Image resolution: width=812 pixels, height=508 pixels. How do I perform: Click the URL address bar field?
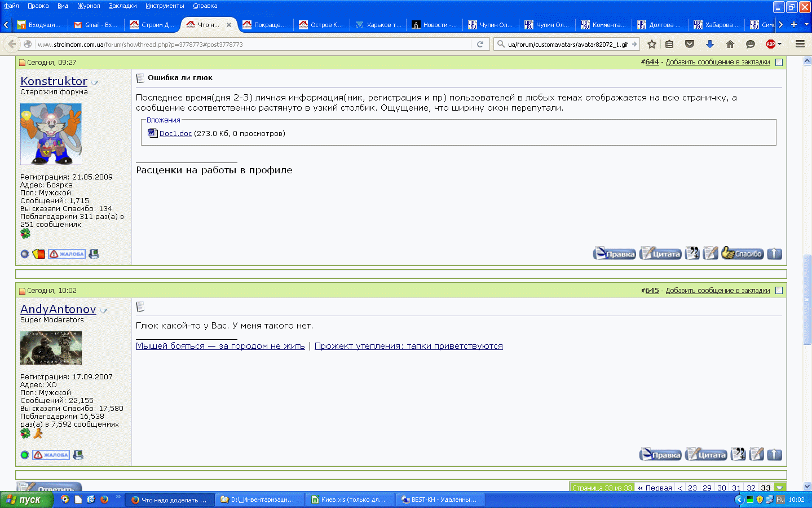[x=253, y=44]
